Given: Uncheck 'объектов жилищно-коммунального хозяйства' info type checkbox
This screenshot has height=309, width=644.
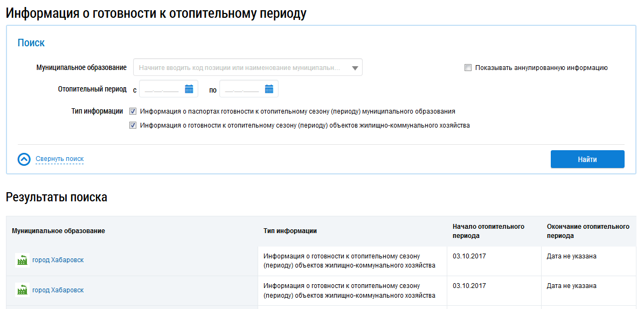Looking at the screenshot, I should click(133, 125).
